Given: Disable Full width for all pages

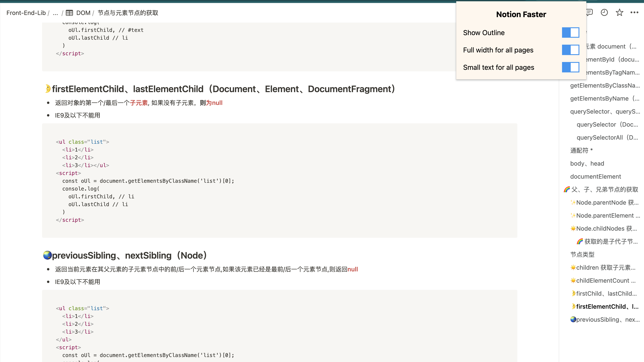Looking at the screenshot, I should click(570, 50).
